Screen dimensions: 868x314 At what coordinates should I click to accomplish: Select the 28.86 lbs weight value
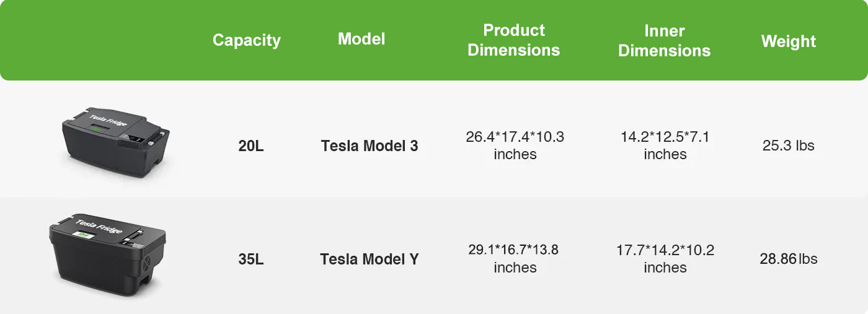(788, 259)
